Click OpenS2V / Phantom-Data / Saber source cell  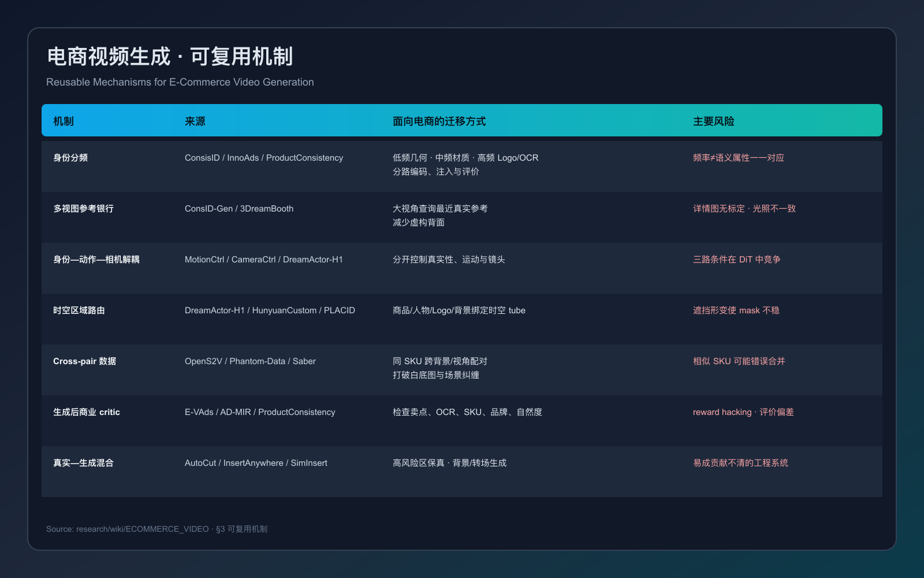coord(250,361)
